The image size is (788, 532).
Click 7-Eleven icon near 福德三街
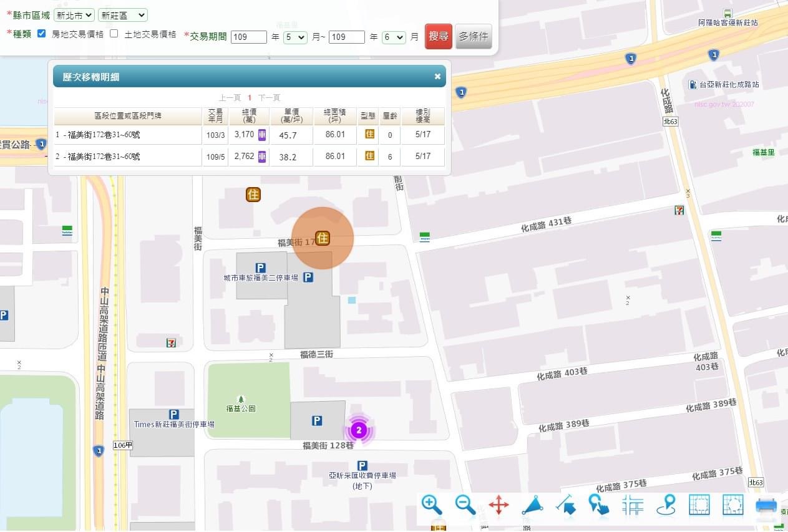(171, 342)
